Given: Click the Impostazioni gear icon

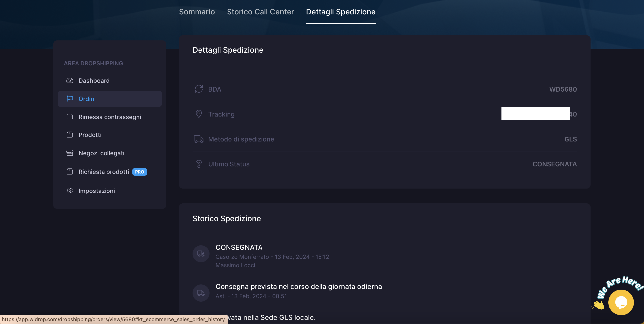Looking at the screenshot, I should 70,190.
